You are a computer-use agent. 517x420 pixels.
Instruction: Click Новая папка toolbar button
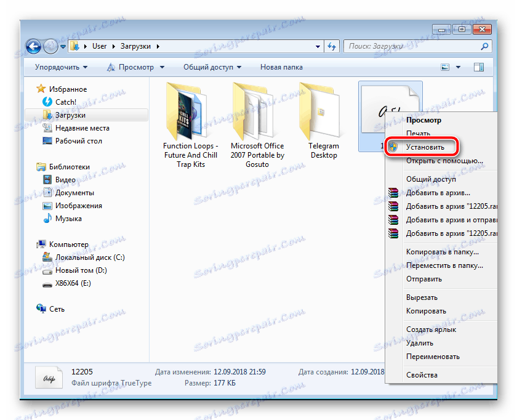(x=281, y=67)
